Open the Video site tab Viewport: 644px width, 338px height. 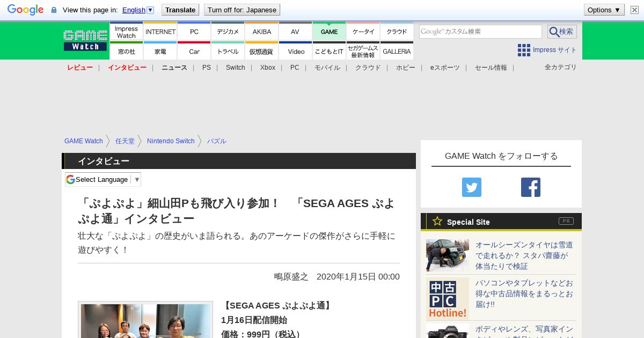(x=295, y=50)
